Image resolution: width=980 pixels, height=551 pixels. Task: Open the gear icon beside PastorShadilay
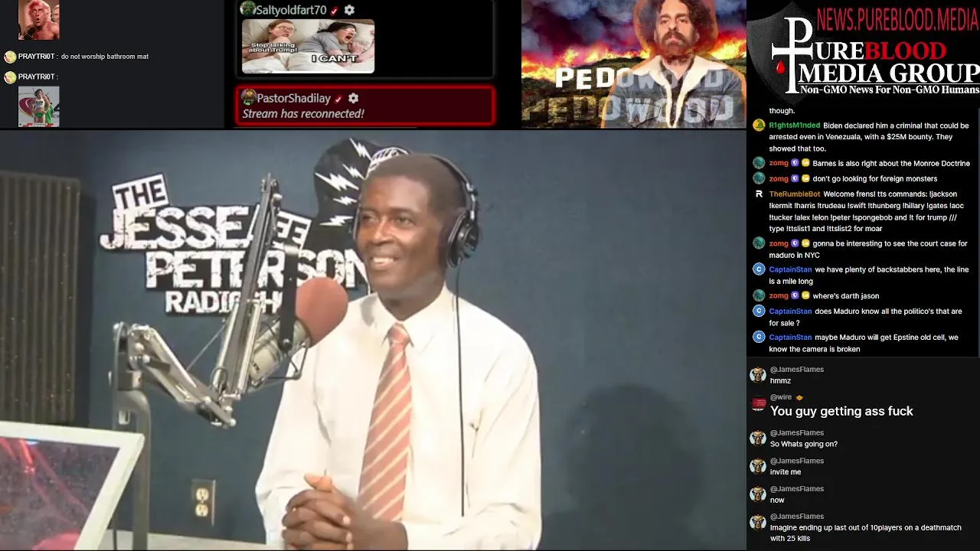[353, 98]
